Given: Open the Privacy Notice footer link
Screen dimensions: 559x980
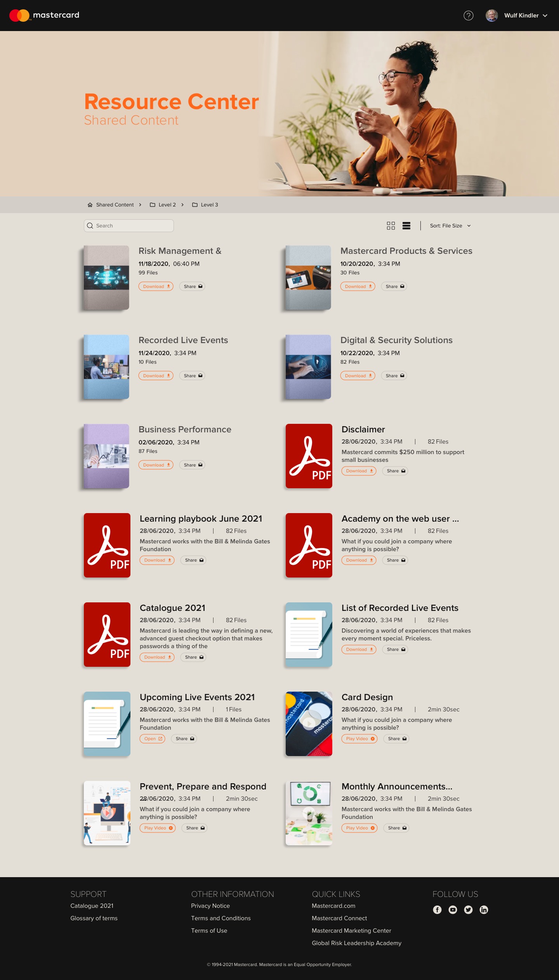Looking at the screenshot, I should point(210,905).
